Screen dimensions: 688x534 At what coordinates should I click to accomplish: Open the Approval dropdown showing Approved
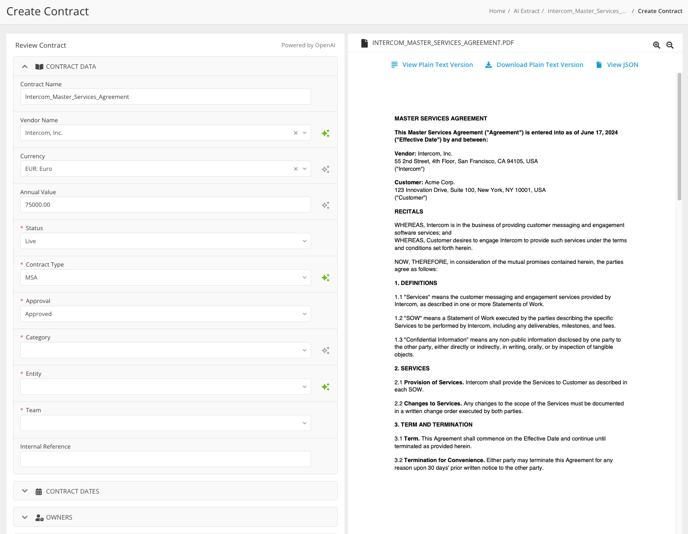165,314
